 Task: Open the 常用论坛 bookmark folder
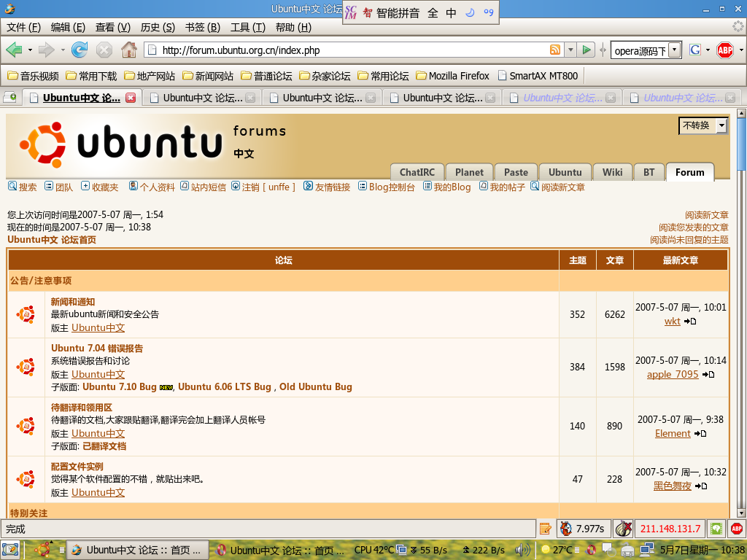(384, 76)
